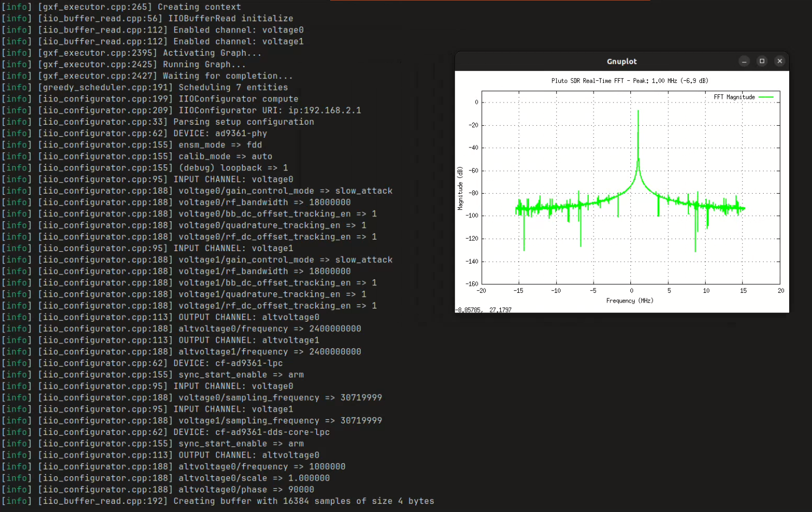Maximize the Gnuplot window
Screen dimensions: 812x512
[762, 61]
